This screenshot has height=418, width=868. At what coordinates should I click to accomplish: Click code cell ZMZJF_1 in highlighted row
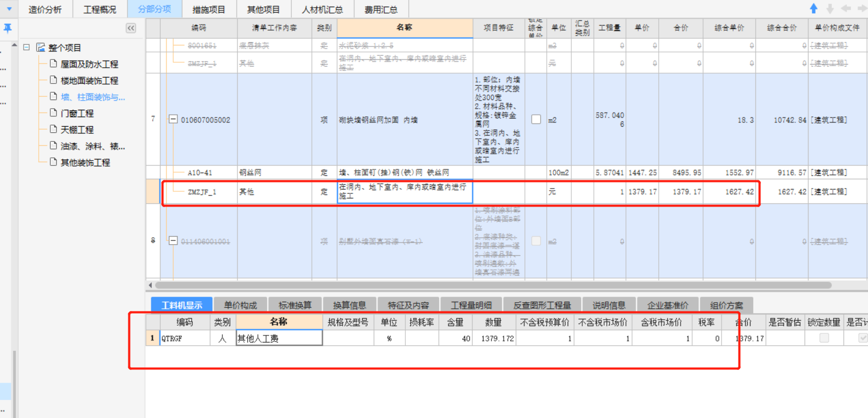[x=202, y=192]
